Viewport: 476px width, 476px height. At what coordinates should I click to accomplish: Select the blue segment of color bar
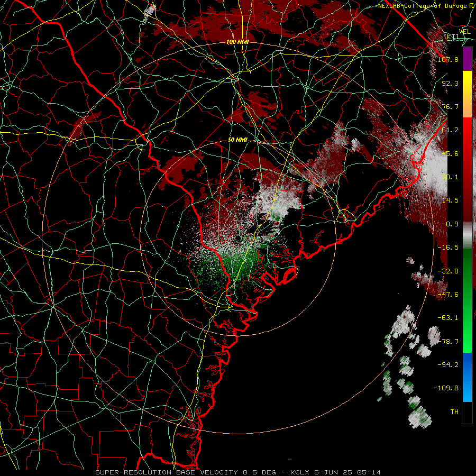467,377
